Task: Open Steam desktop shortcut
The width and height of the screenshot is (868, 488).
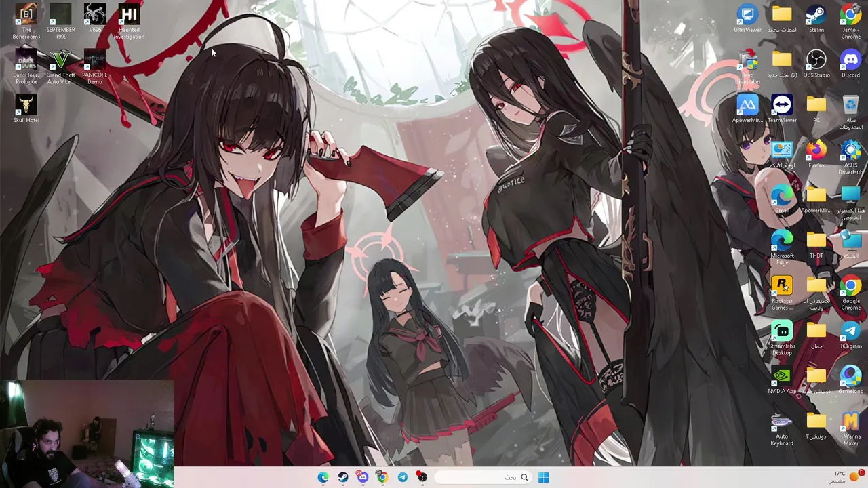Action: (x=816, y=19)
